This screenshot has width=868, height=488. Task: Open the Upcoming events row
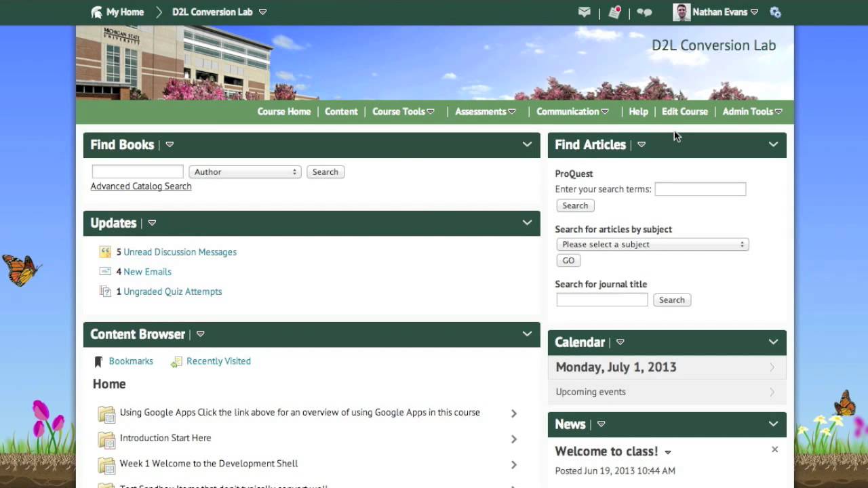(667, 392)
